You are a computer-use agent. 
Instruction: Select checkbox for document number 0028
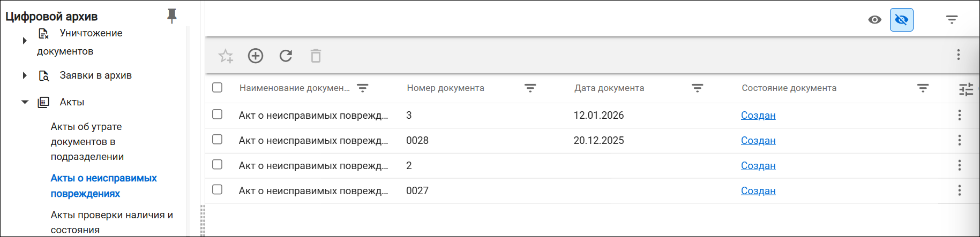pos(217,139)
